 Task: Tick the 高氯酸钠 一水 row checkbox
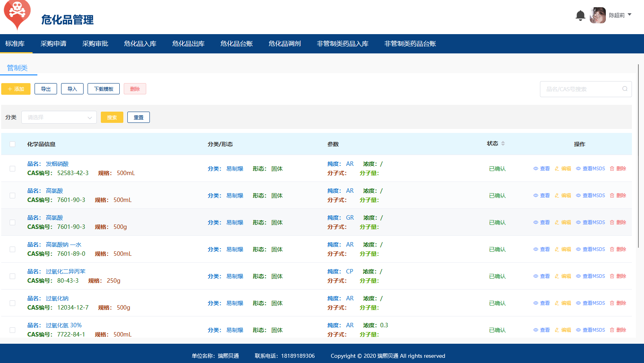click(x=12, y=249)
